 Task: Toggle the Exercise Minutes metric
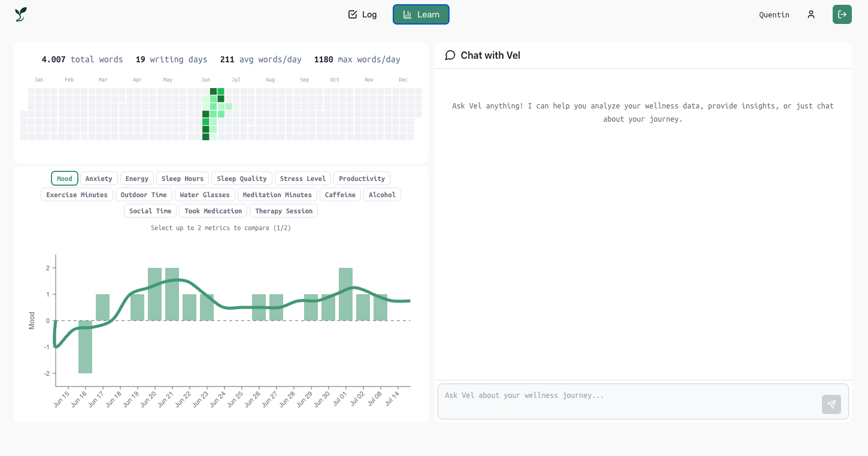(77, 195)
